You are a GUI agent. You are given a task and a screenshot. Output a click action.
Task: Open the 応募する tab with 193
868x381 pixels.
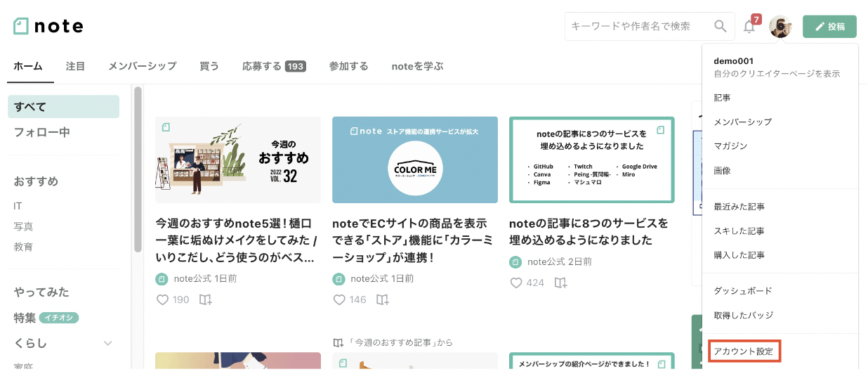[274, 66]
